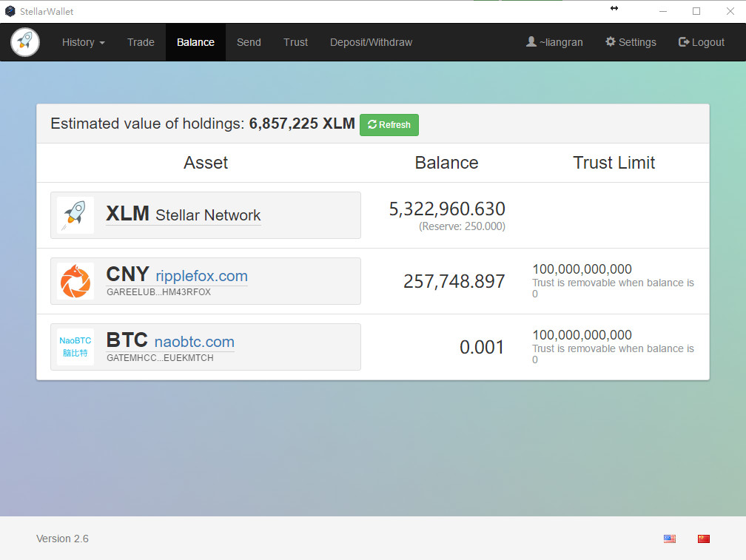The width and height of the screenshot is (746, 560).
Task: Select the XLM Stellar Network asset
Action: point(206,215)
